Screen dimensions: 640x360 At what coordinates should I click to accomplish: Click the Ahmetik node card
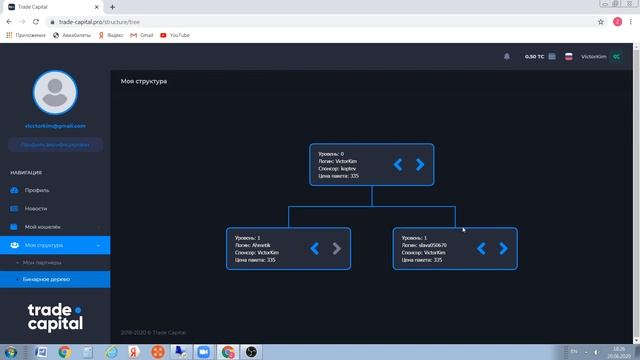(288, 248)
